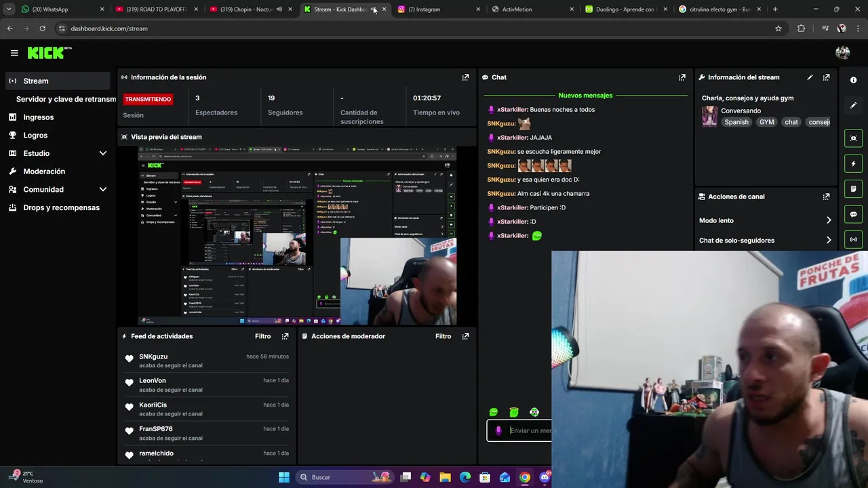The height and width of the screenshot is (488, 868).
Task: Insert the first green emote
Action: (x=494, y=412)
